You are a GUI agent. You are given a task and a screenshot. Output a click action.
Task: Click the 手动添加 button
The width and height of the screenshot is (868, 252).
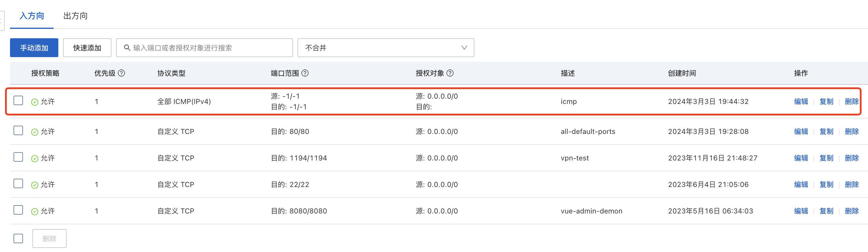pyautogui.click(x=34, y=48)
